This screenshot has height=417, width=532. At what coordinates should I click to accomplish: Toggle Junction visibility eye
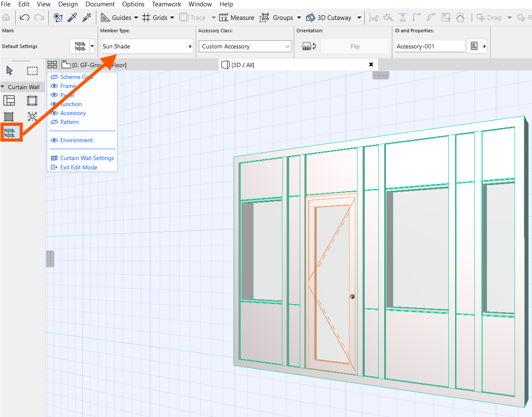coord(54,104)
